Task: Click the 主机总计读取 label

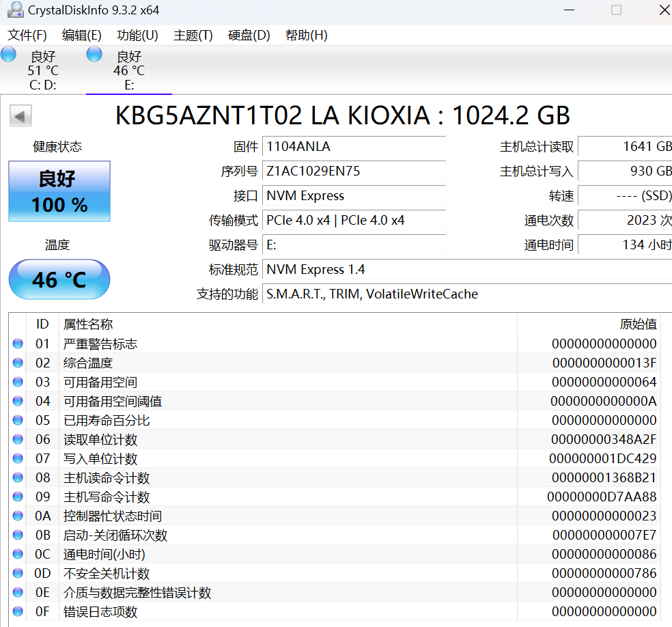Action: click(x=537, y=147)
